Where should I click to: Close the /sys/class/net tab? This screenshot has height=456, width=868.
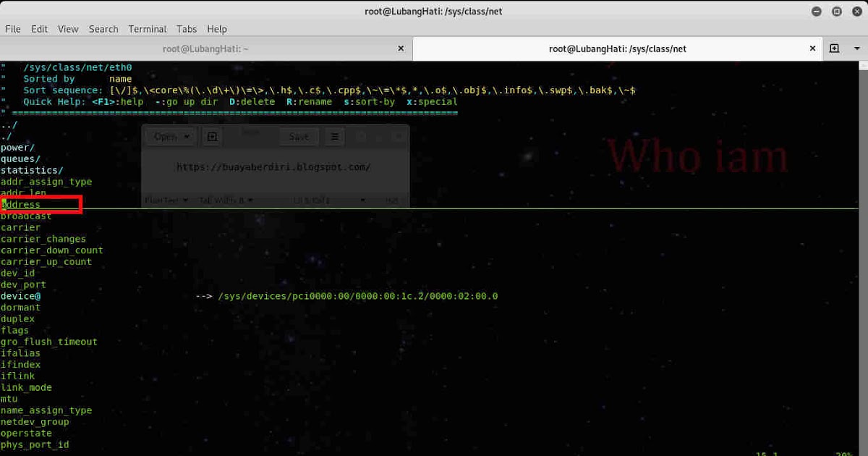click(x=812, y=48)
